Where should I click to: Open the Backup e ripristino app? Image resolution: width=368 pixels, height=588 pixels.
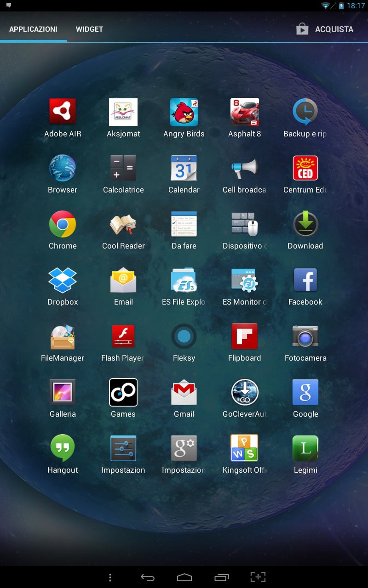point(305,112)
